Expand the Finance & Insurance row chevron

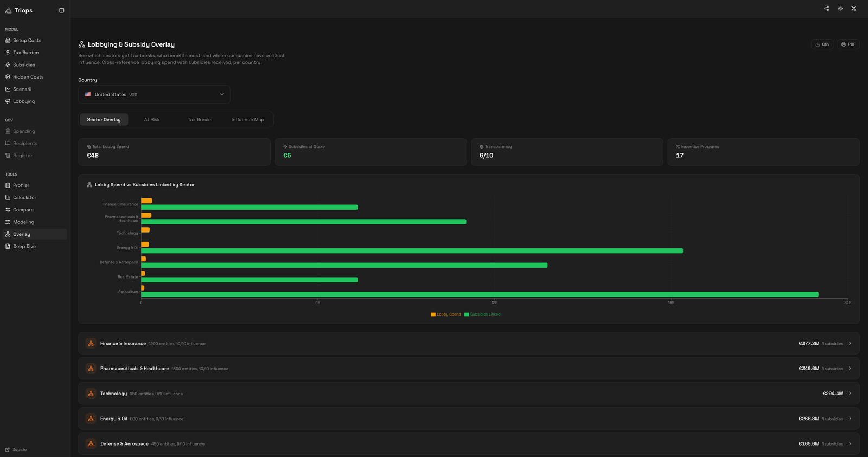point(850,344)
